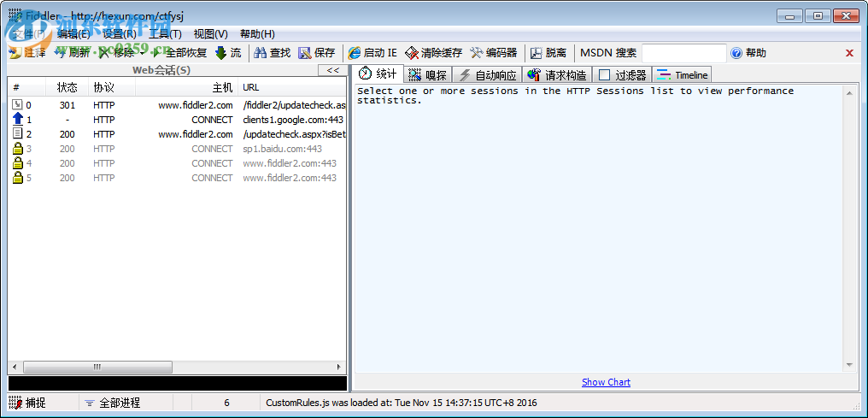Click session list scroll left arrow

coord(15,367)
